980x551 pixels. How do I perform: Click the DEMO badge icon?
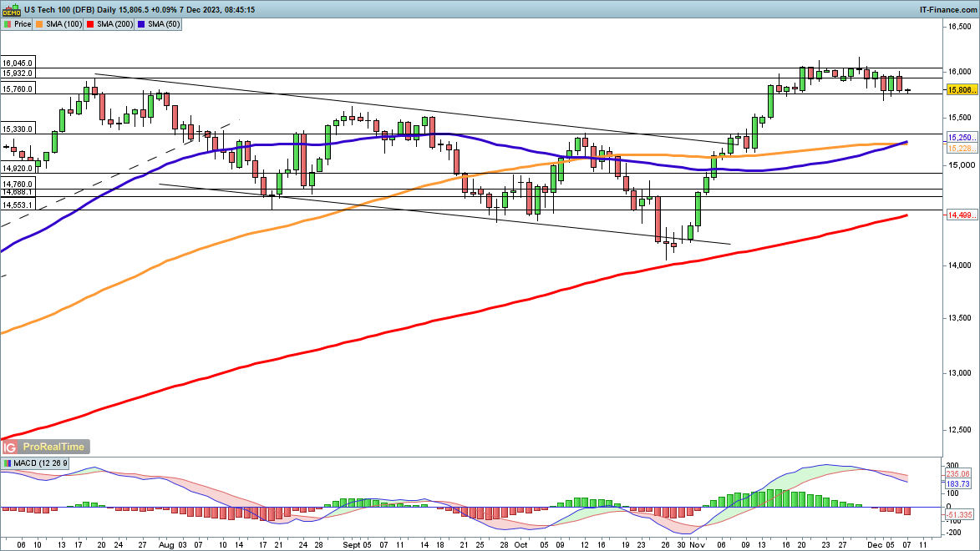[11, 10]
